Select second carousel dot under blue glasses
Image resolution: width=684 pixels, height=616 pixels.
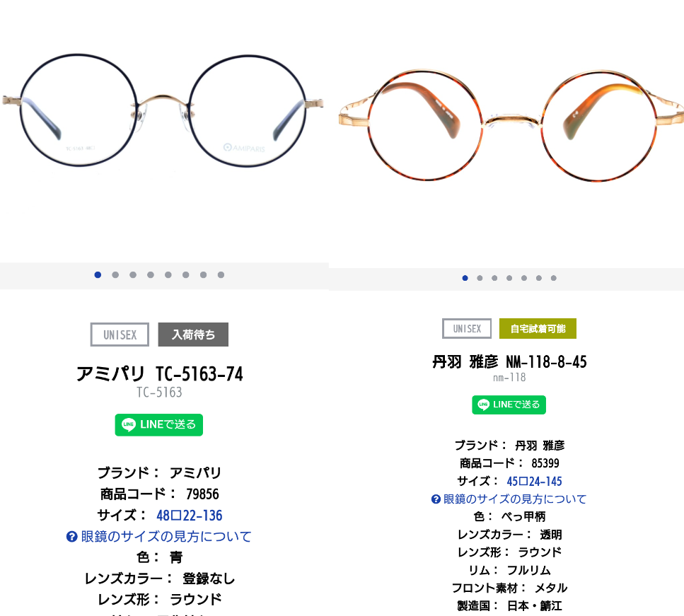pyautogui.click(x=115, y=275)
